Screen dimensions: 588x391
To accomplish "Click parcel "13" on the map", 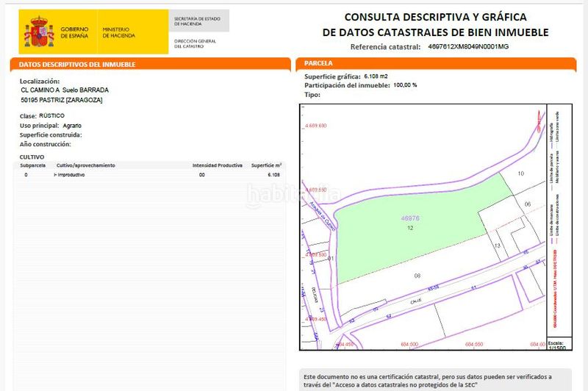I will coord(498,245).
